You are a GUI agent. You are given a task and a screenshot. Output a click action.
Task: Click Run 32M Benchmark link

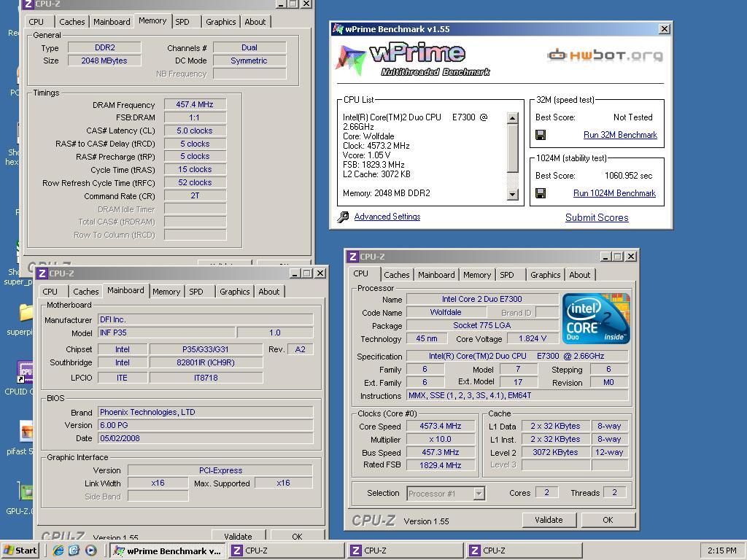coord(620,135)
